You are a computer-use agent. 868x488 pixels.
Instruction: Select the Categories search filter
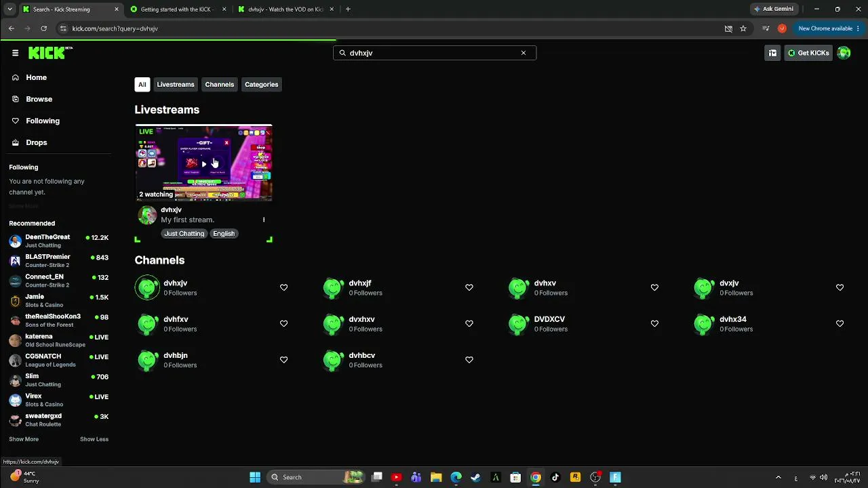pos(262,85)
